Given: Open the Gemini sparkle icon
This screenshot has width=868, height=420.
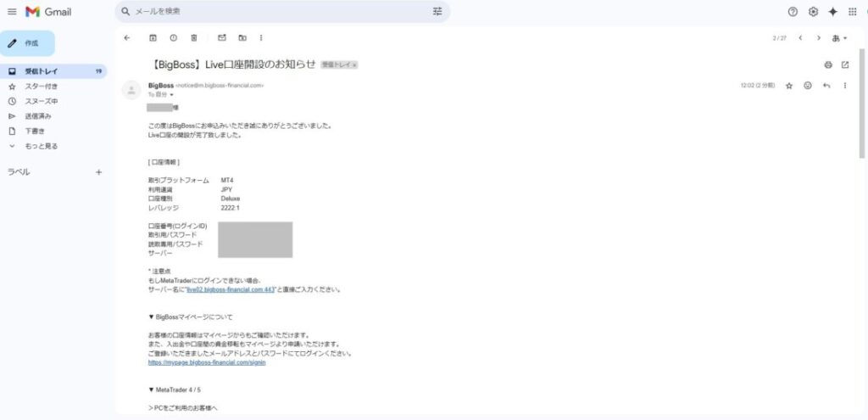Looking at the screenshot, I should 832,12.
